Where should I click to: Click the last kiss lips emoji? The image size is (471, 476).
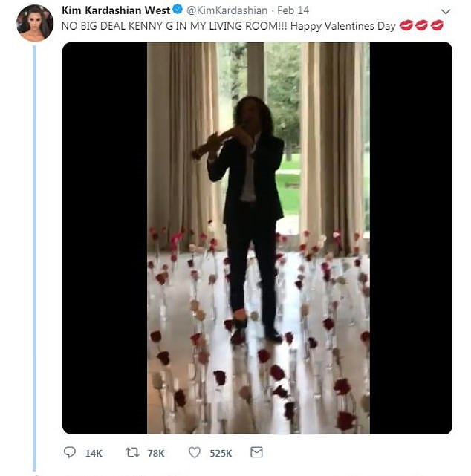tap(437, 25)
